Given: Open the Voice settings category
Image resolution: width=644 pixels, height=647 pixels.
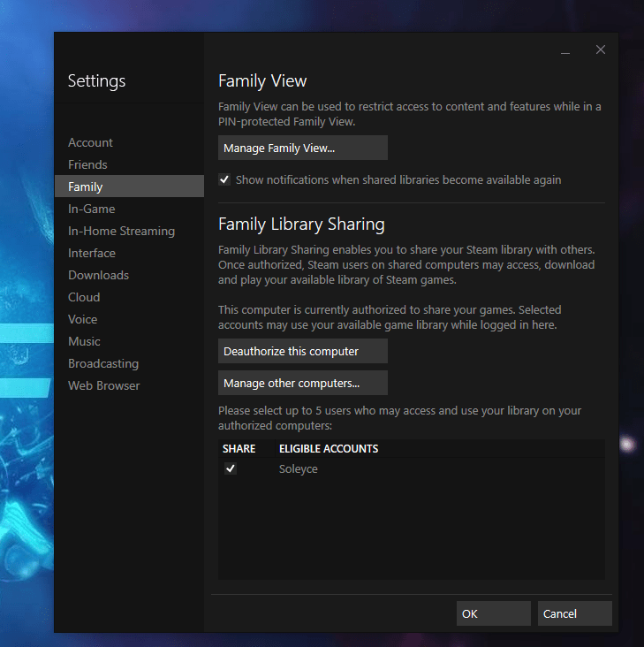Looking at the screenshot, I should [82, 319].
